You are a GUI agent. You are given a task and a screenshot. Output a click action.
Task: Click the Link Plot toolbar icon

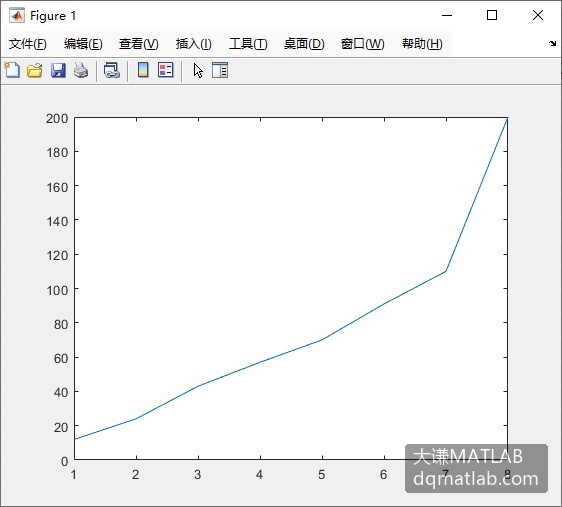point(111,70)
